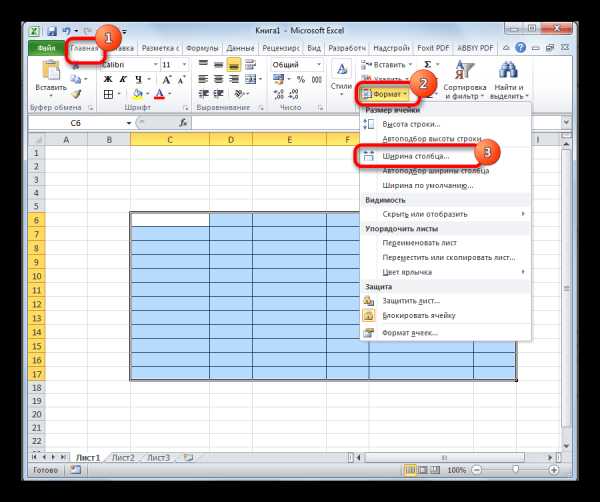
Task: Toggle Bold (Ж) formatting
Action: 108,80
